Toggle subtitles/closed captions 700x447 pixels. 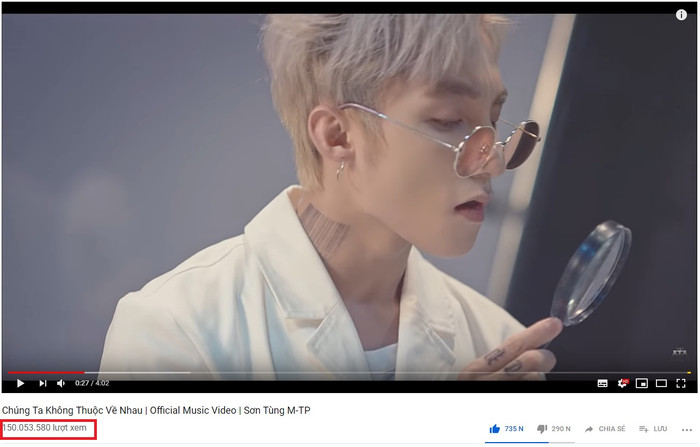point(602,383)
